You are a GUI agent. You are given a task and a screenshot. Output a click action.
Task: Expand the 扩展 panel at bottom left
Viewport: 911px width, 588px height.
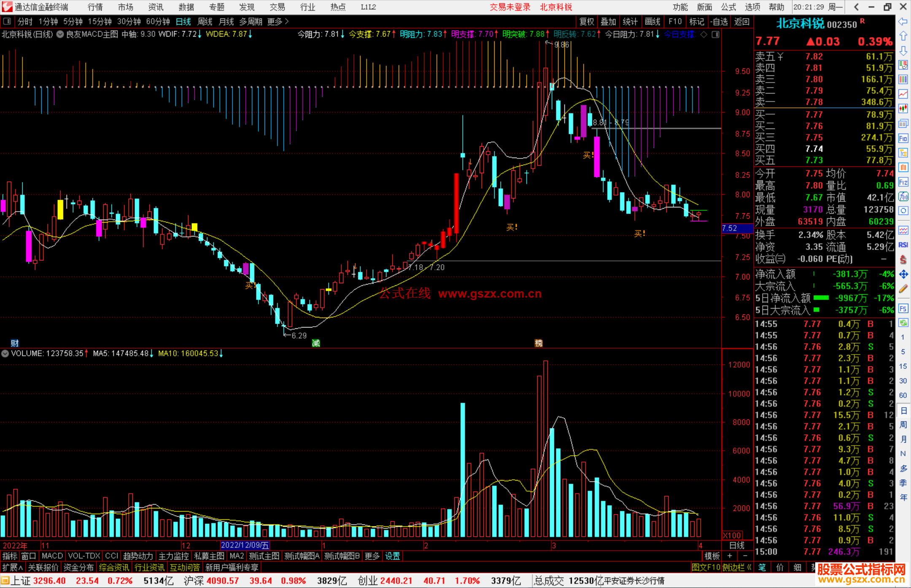click(x=12, y=567)
